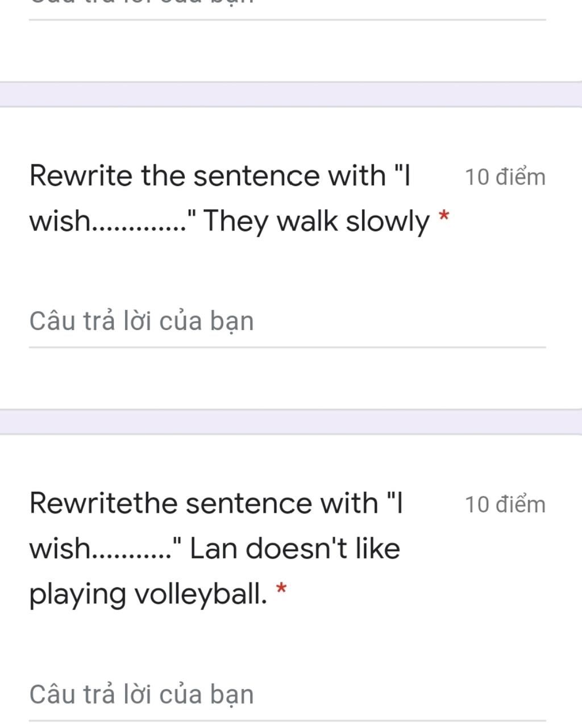This screenshot has height=728, width=582.
Task: Click the text "They walk slowly"
Action: tap(316, 221)
